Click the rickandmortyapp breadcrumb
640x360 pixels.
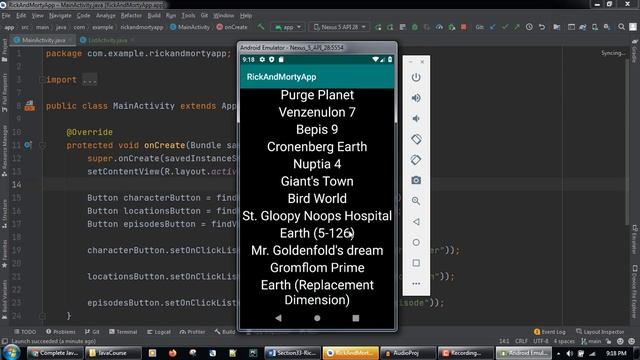click(142, 27)
